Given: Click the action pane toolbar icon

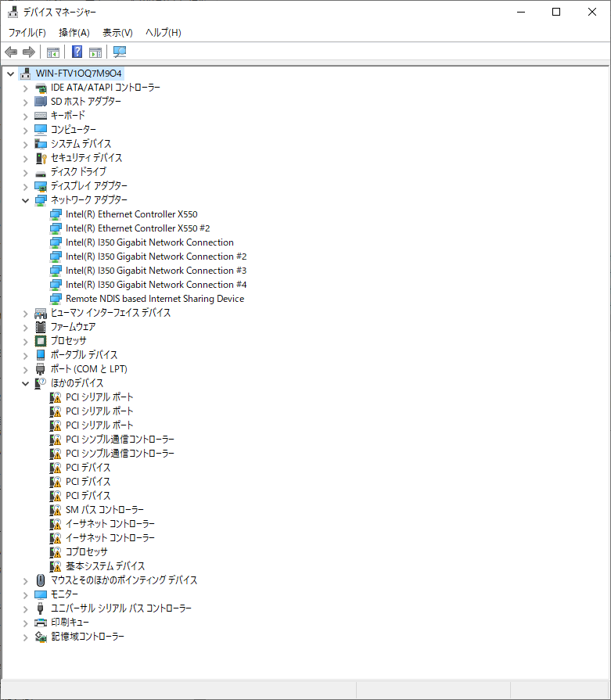Looking at the screenshot, I should (95, 52).
